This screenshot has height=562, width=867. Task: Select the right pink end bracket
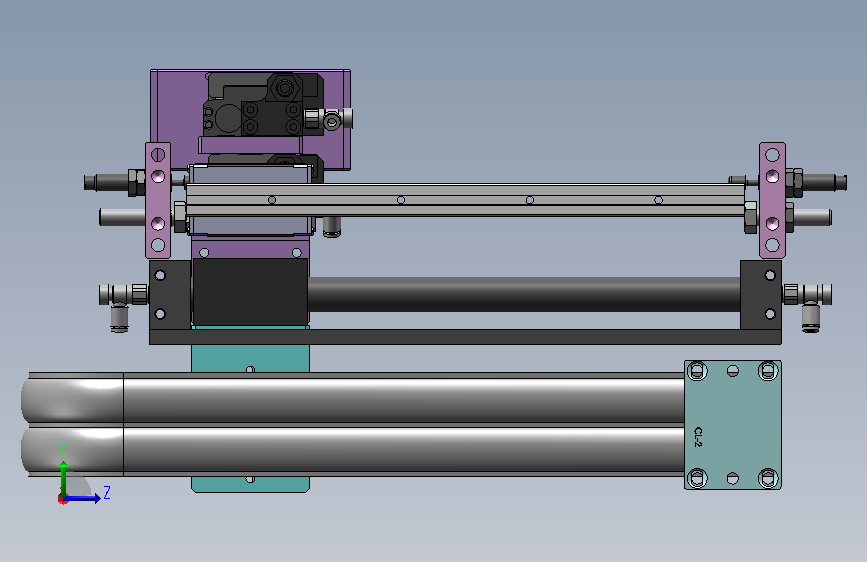coord(772,200)
